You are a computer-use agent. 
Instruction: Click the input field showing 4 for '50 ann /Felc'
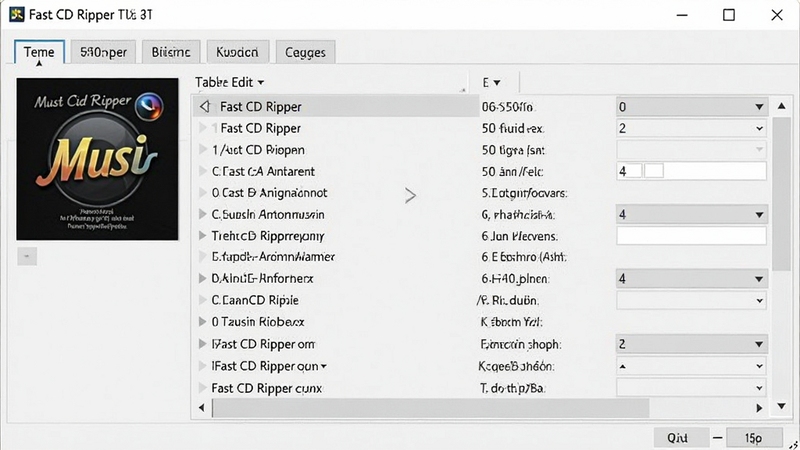(691, 171)
